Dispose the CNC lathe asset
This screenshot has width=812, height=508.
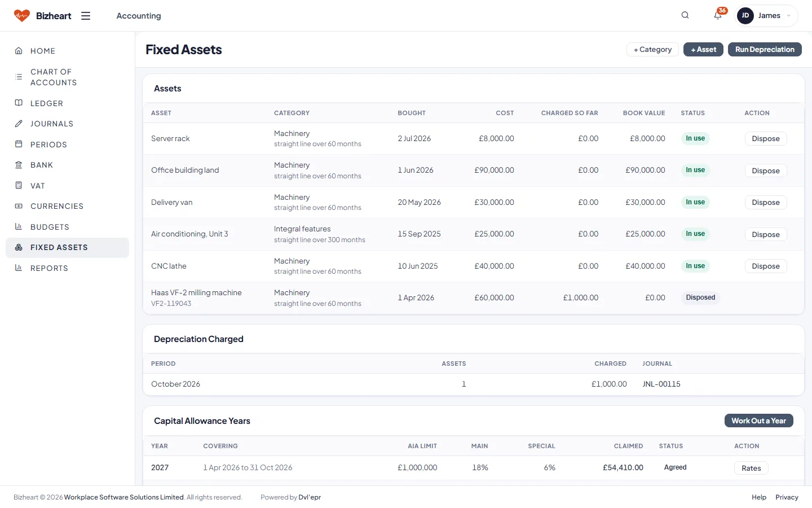766,266
